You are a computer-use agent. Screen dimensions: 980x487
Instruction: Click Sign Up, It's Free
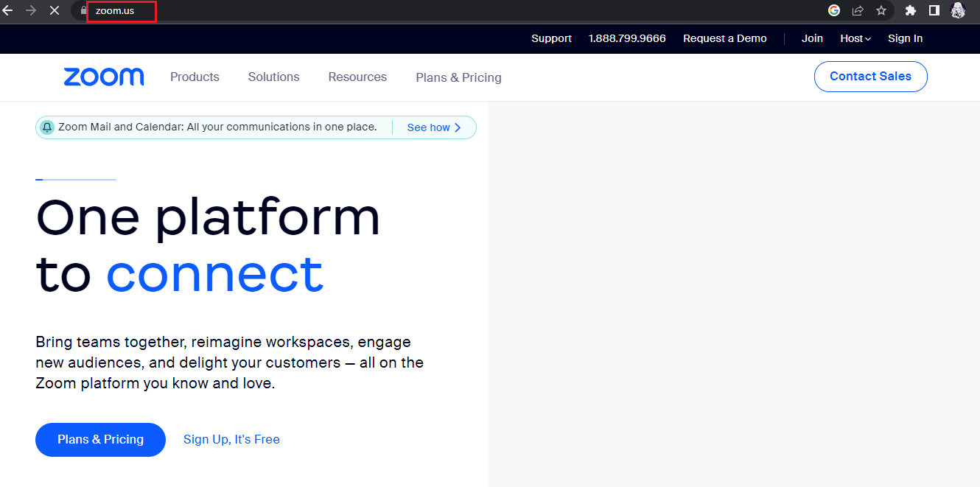[x=231, y=439]
